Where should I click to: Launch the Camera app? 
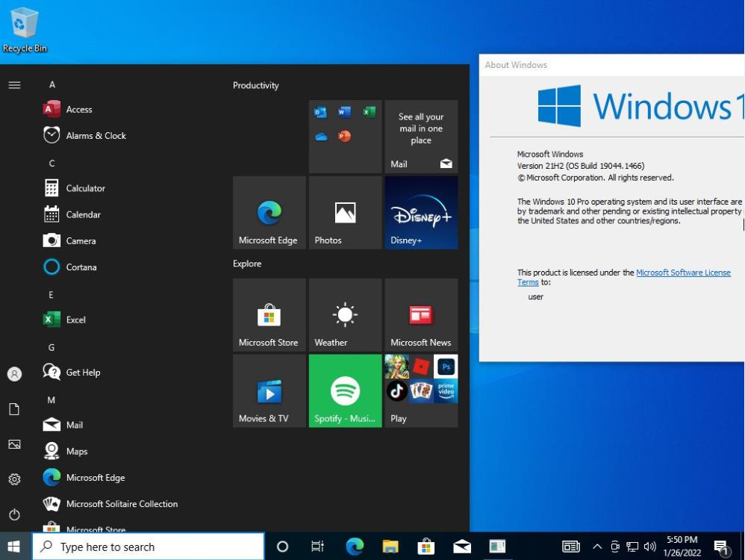[x=81, y=240]
